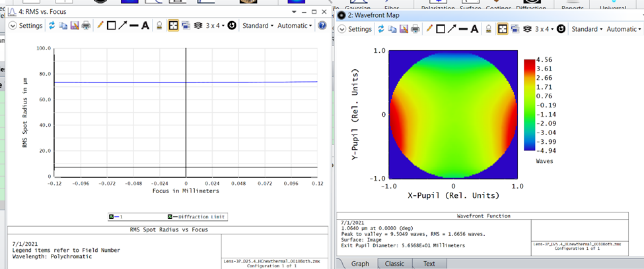
Task: Expand Settings in RMS vs. Focus window
Action: [26, 26]
